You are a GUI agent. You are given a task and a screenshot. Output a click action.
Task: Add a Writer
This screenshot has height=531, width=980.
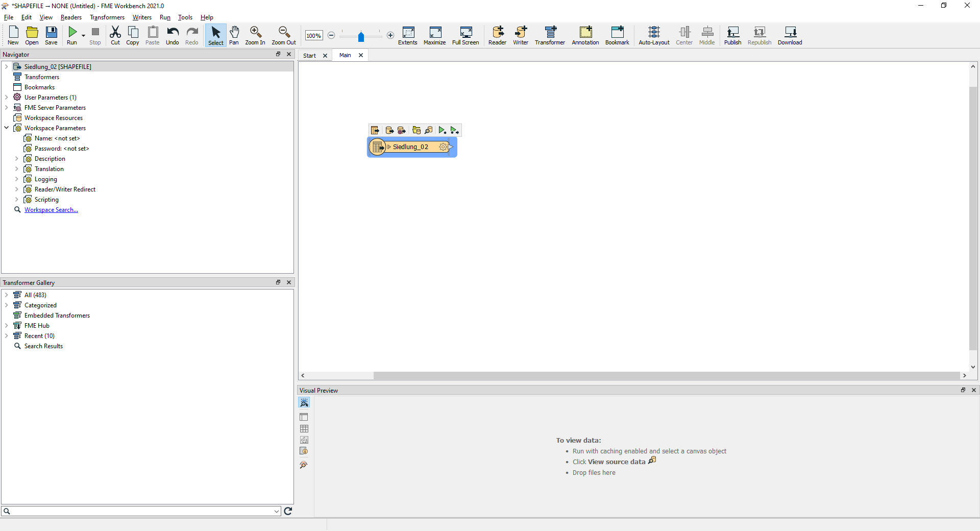pos(521,35)
